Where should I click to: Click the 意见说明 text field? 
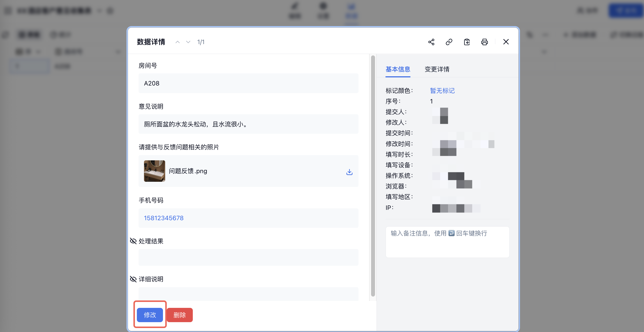[x=249, y=124]
